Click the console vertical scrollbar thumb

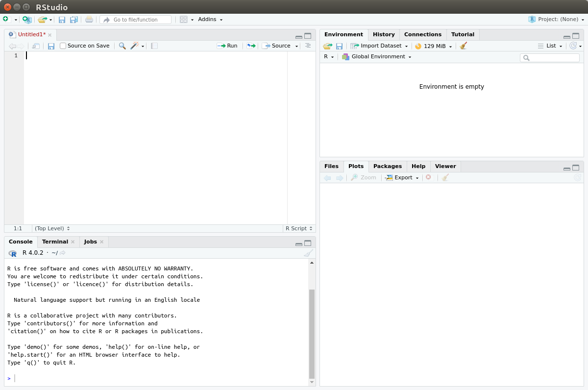coord(312,334)
